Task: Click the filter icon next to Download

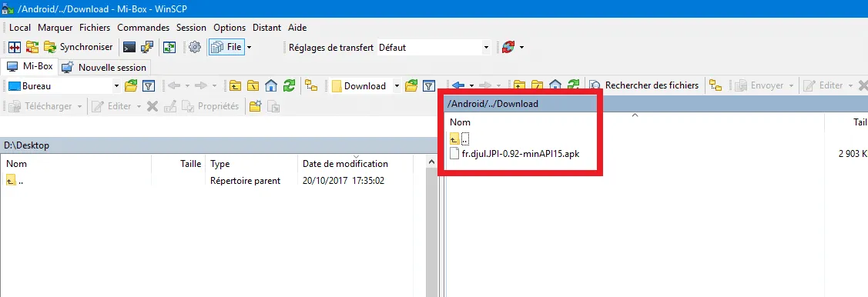Action: 428,85
